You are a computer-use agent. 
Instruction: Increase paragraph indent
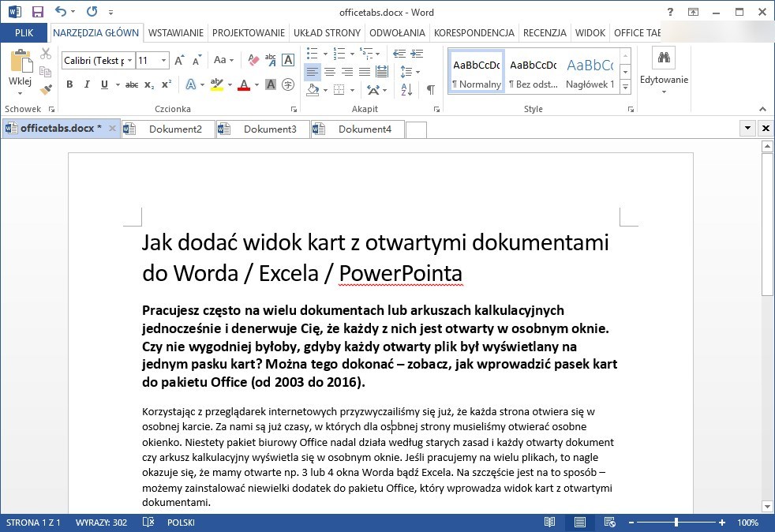pyautogui.click(x=417, y=54)
